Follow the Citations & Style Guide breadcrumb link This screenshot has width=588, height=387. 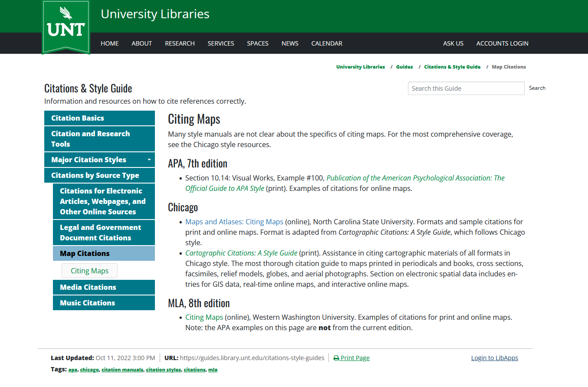click(x=452, y=67)
